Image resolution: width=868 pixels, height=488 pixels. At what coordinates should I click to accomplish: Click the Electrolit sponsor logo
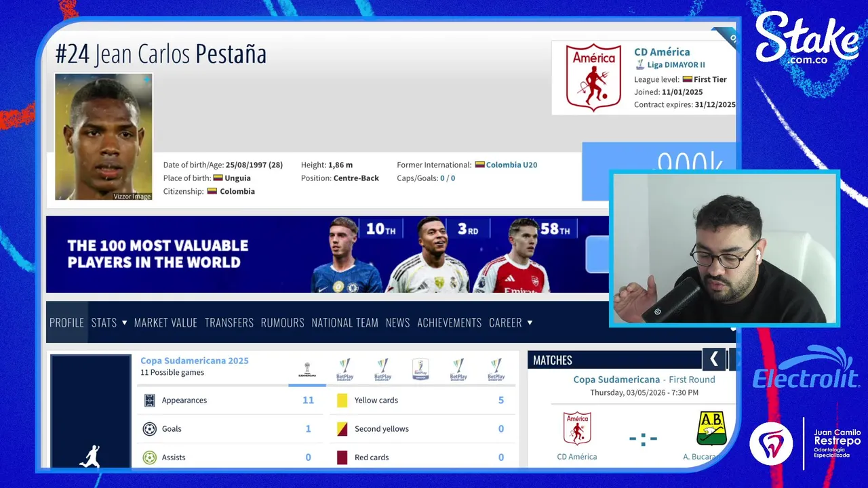(806, 369)
